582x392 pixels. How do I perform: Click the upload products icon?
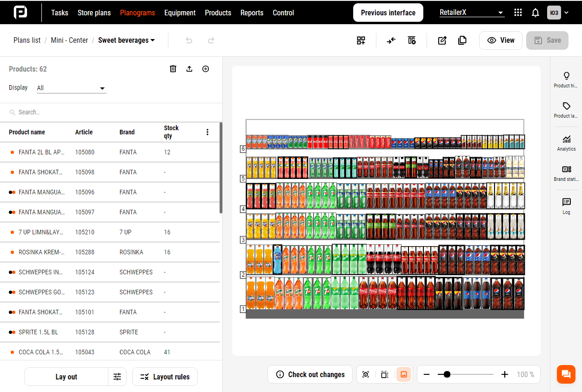189,69
